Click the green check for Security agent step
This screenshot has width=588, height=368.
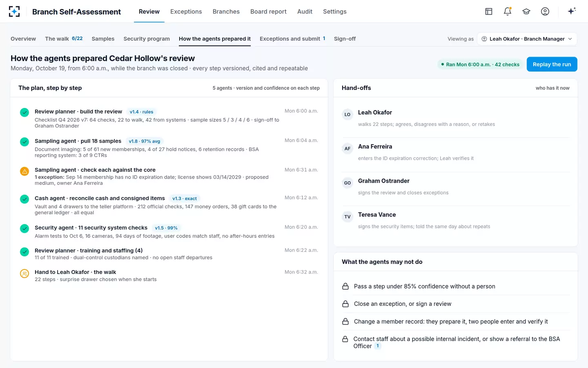(24, 228)
